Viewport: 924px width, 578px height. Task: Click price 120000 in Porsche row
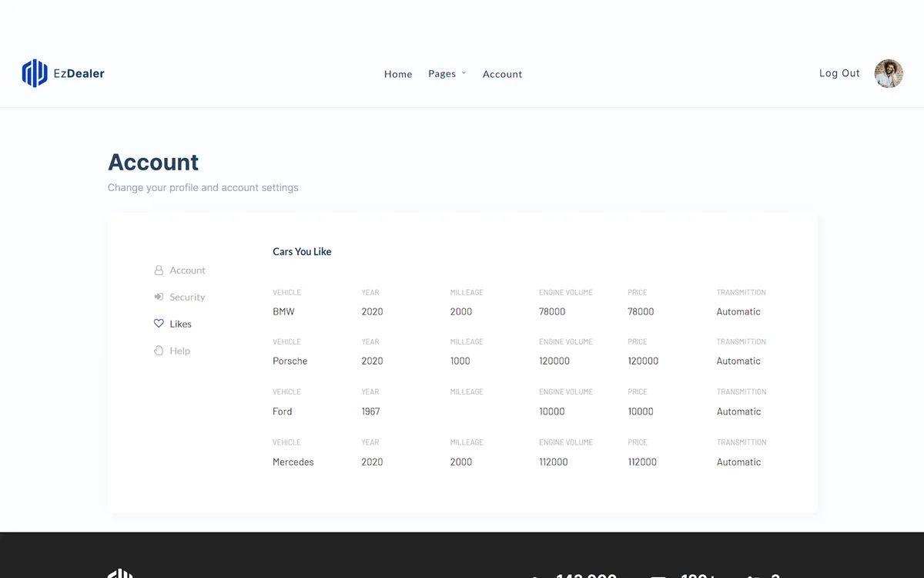point(643,361)
